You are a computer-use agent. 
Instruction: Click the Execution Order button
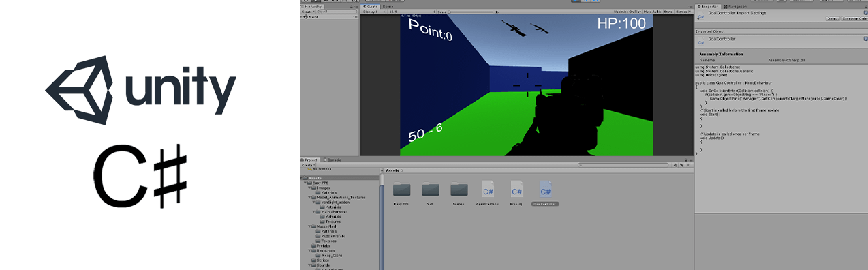coord(854,18)
